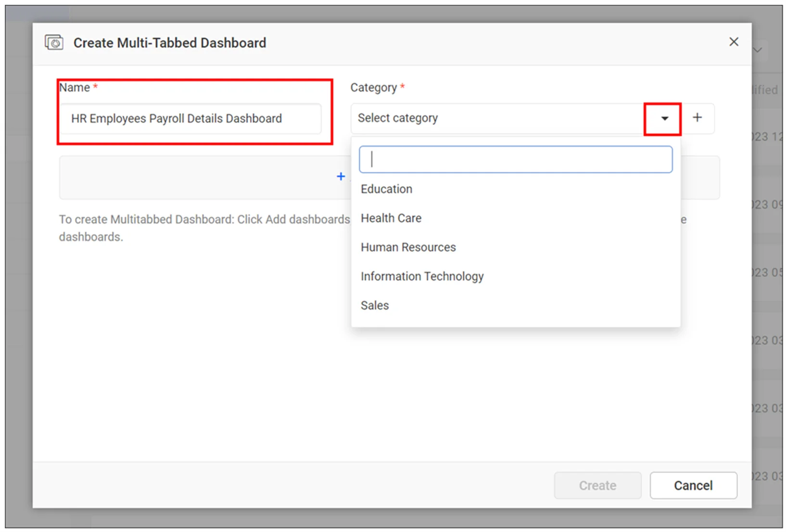786x532 pixels.
Task: Click the red asterisk next to Category
Action: (x=402, y=86)
